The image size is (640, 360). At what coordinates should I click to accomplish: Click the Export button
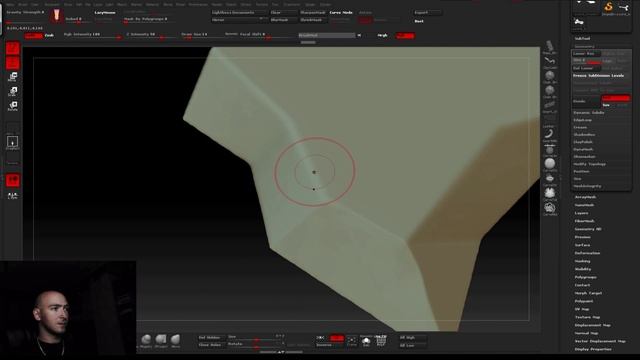coord(427,13)
